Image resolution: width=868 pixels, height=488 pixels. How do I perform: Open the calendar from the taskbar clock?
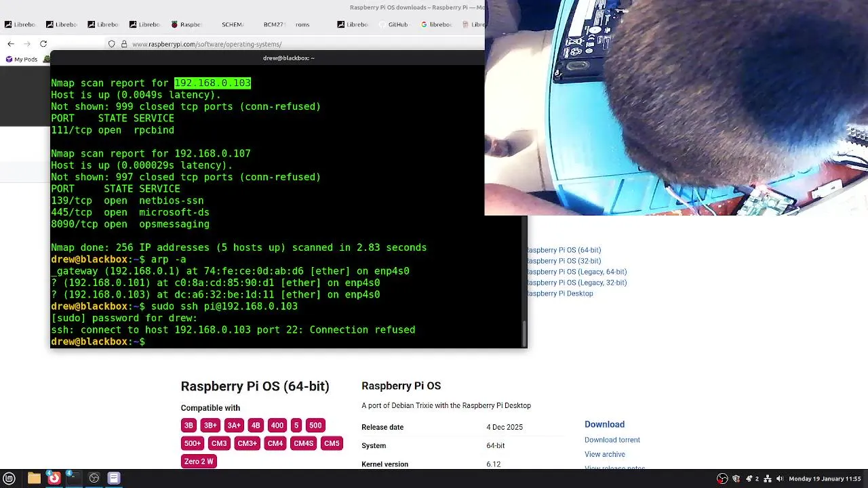[825, 479]
